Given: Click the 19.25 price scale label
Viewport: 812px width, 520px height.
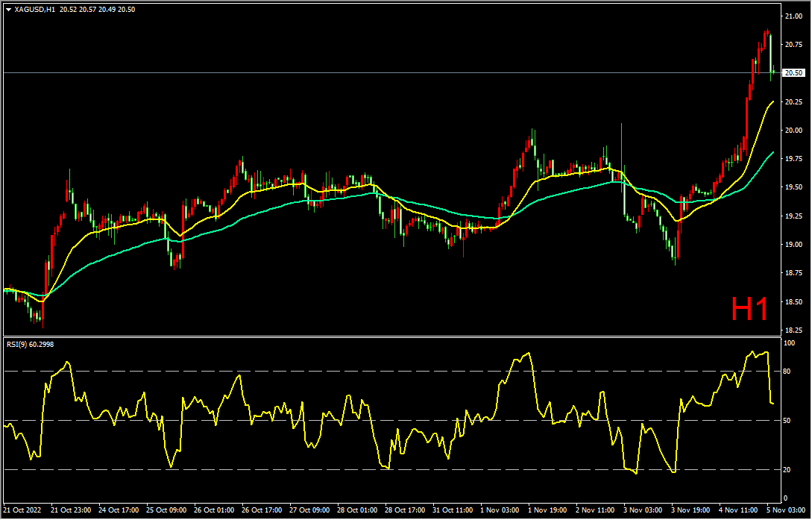Looking at the screenshot, I should point(794,216).
